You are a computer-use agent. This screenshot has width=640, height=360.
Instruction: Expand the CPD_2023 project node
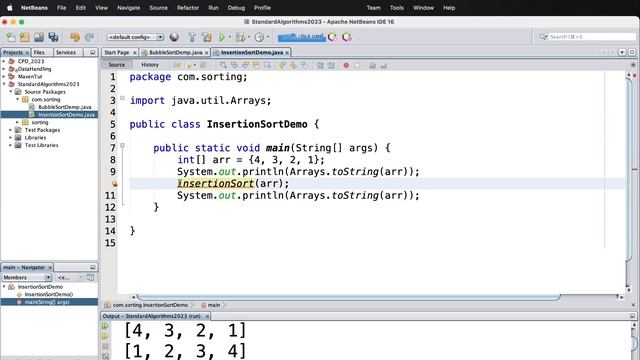[4, 61]
